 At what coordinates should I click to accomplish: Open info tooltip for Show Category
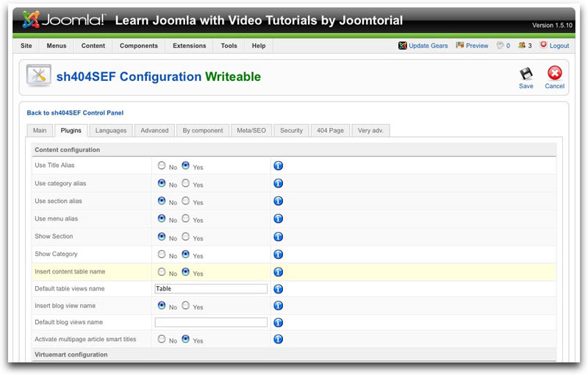[x=279, y=254]
